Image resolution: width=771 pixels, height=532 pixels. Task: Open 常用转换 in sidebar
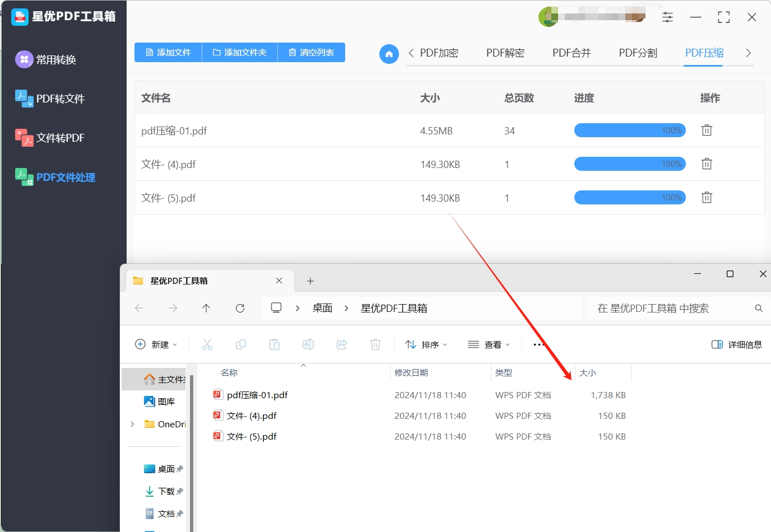[x=47, y=59]
